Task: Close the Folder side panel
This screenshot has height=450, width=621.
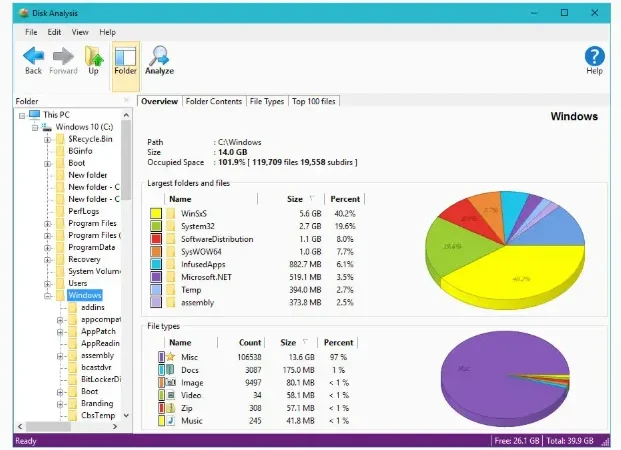Action: click(126, 101)
